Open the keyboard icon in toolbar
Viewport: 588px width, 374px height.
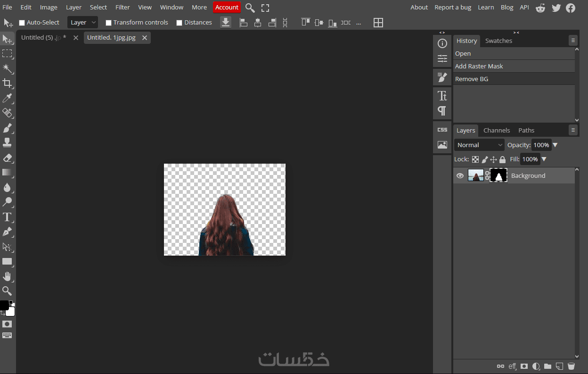(7, 335)
